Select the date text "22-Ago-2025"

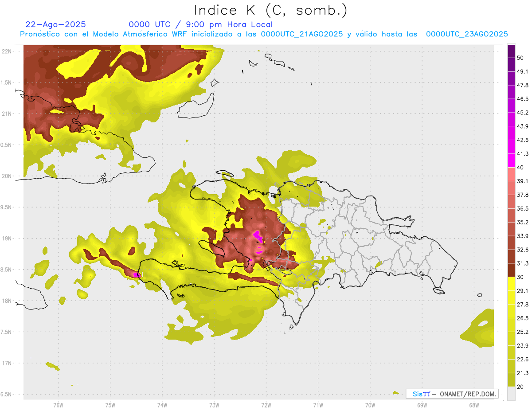(x=55, y=24)
